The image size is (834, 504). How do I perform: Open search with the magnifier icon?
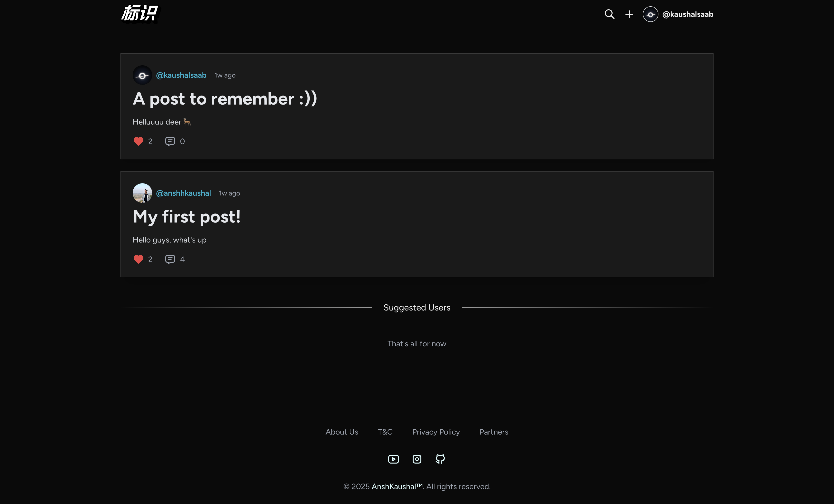tap(609, 14)
